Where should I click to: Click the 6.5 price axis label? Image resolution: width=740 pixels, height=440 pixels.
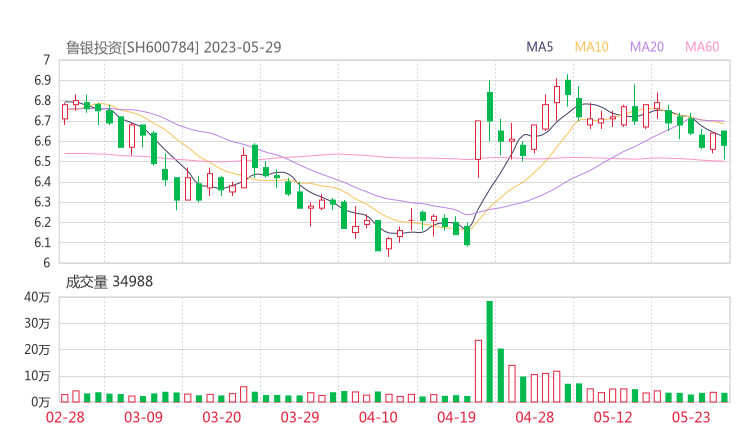42,162
